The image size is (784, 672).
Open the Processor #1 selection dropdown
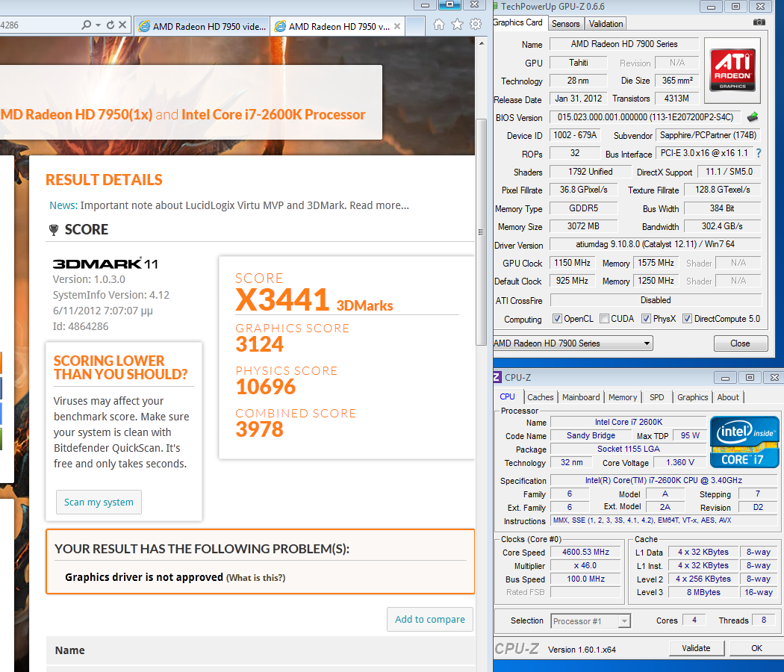click(591, 621)
